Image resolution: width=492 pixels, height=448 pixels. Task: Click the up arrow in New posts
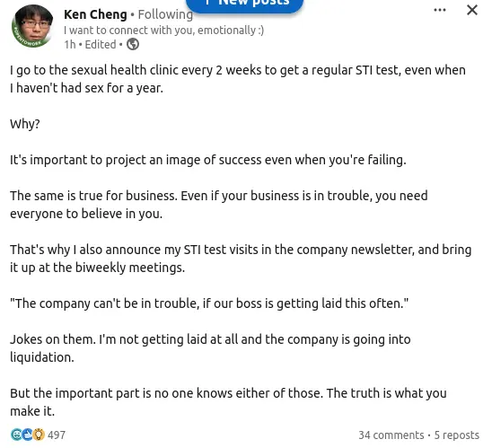click(x=207, y=3)
